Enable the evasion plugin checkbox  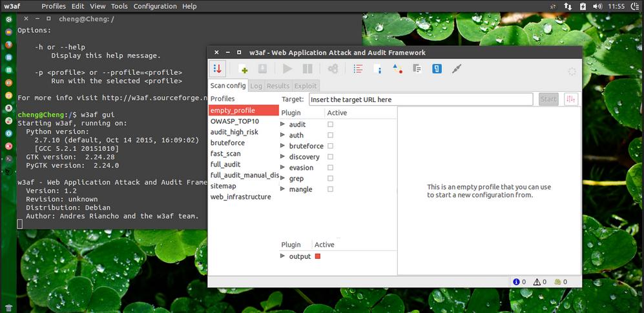coord(330,167)
